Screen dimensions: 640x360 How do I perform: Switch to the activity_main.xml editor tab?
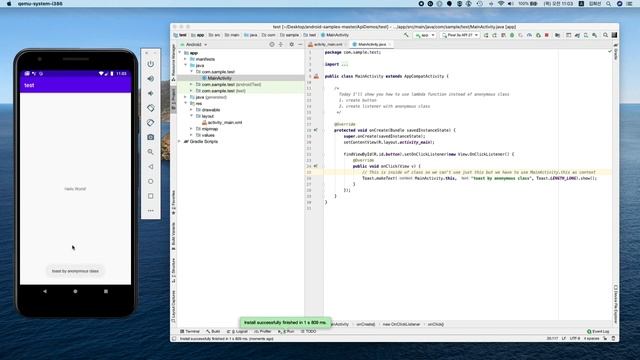(x=327, y=44)
